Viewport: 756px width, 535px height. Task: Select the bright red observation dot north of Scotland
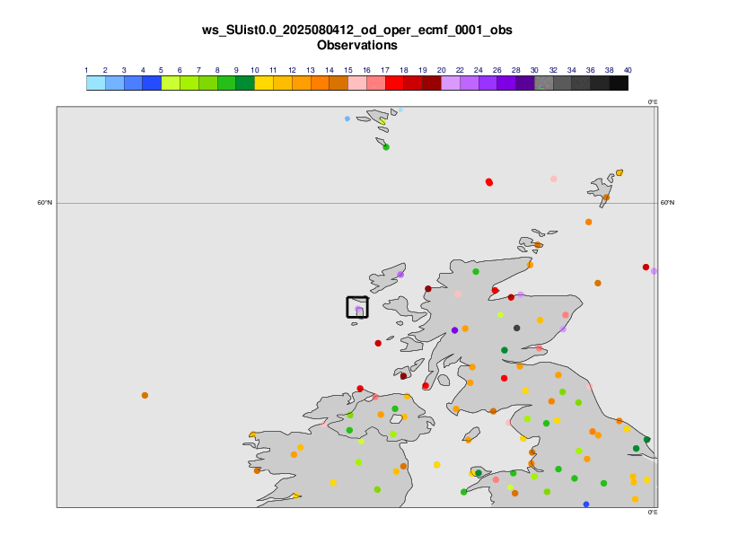tap(489, 181)
